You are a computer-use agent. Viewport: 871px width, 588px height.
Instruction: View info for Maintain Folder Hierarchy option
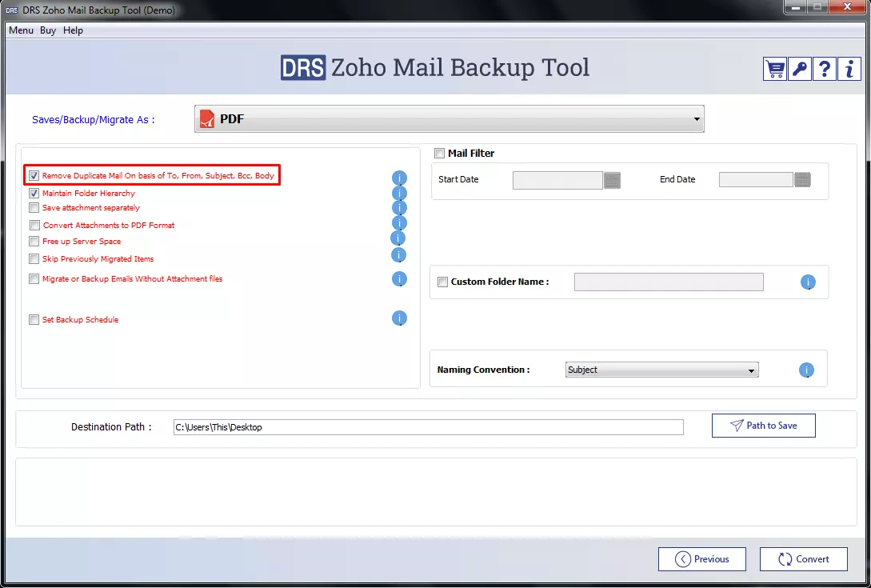(399, 193)
